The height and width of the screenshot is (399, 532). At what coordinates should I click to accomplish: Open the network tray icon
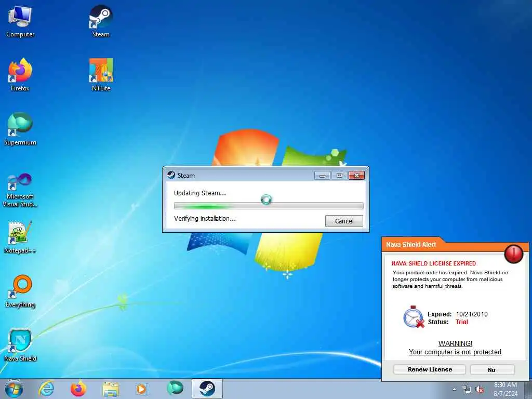pyautogui.click(x=467, y=390)
